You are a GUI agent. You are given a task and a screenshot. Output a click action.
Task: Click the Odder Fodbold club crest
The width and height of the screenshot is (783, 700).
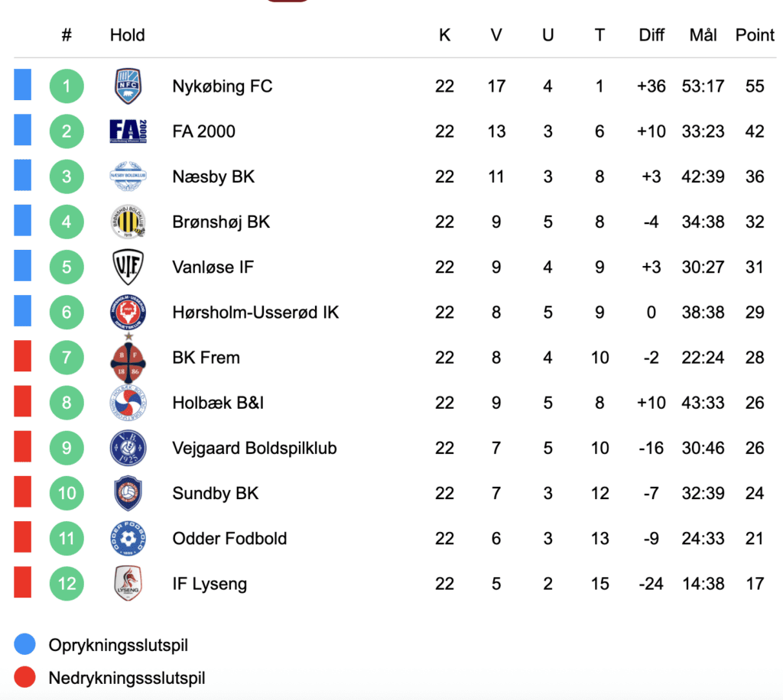pyautogui.click(x=128, y=538)
